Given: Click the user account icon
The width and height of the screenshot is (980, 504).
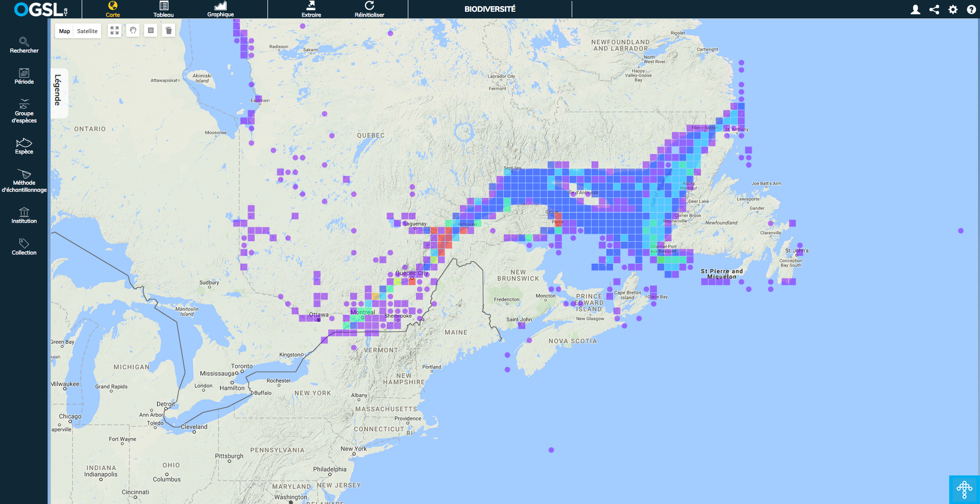Looking at the screenshot, I should pyautogui.click(x=916, y=9).
